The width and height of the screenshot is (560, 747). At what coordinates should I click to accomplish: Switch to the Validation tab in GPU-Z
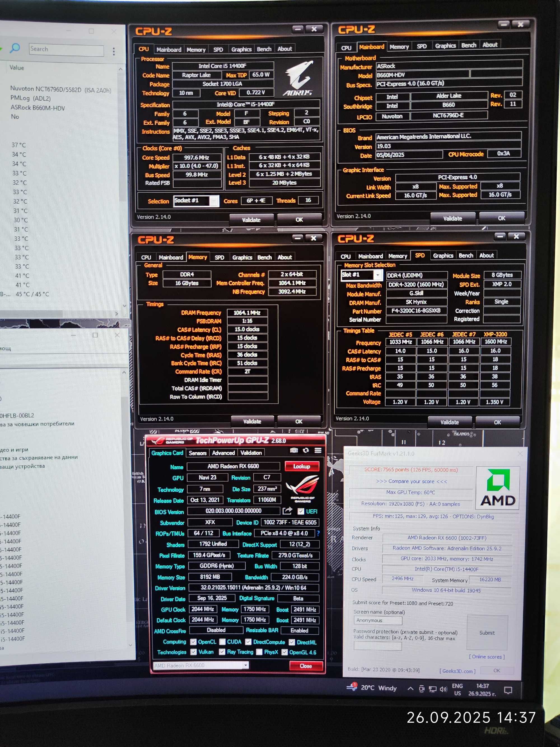click(251, 453)
